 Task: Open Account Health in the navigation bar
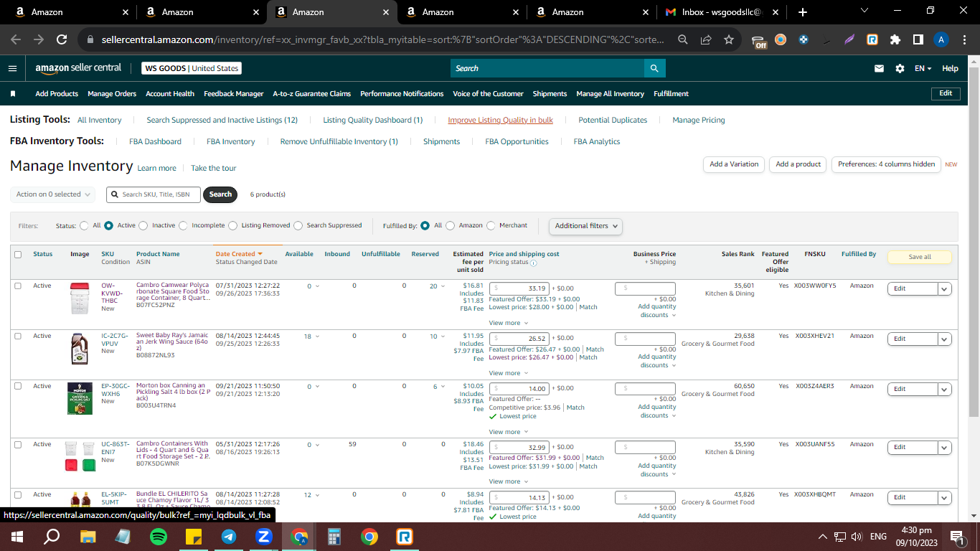click(x=170, y=94)
